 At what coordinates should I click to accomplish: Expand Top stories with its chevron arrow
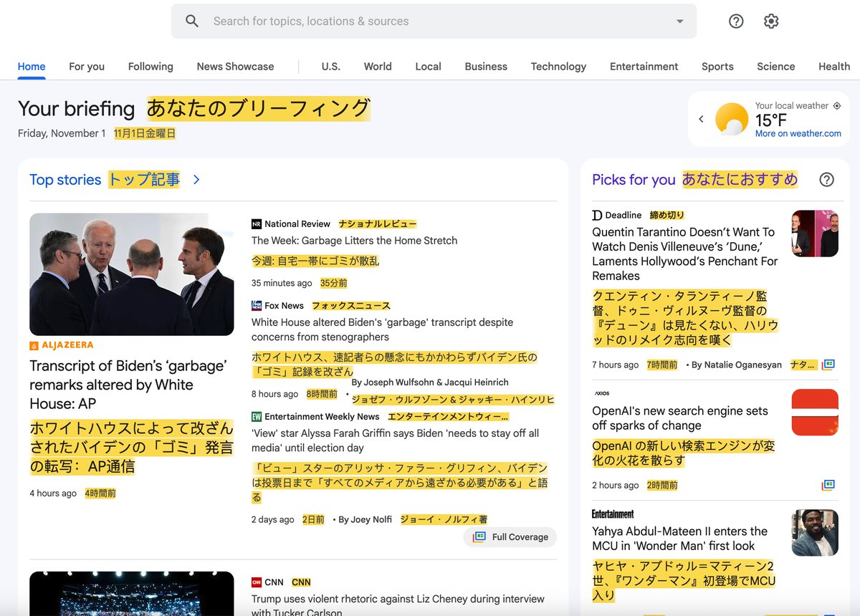[x=196, y=181]
